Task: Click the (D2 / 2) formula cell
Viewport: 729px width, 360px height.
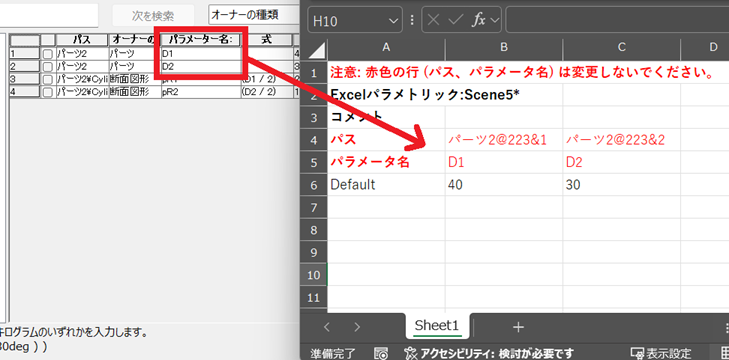Action: [x=266, y=92]
